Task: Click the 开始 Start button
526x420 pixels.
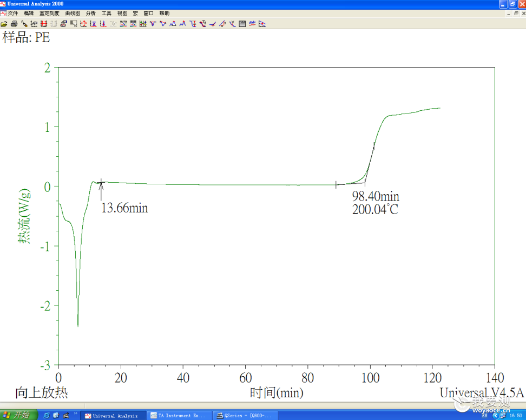Action: (x=18, y=415)
